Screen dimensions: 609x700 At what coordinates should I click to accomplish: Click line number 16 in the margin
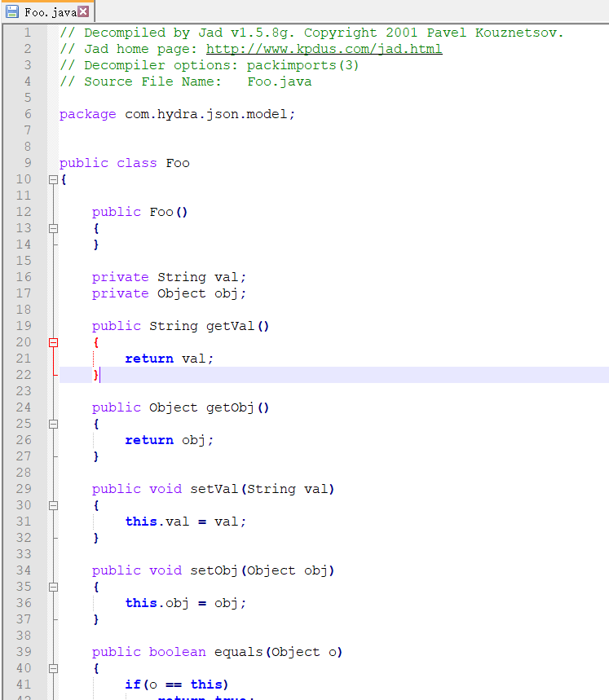pos(24,277)
